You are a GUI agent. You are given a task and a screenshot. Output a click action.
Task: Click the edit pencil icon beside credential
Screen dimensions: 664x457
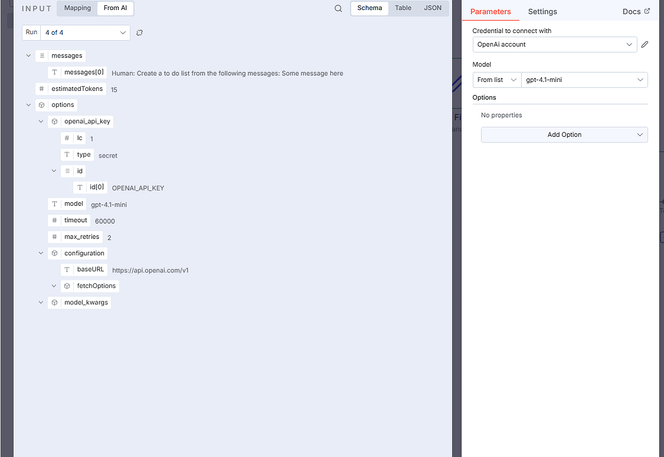(645, 45)
